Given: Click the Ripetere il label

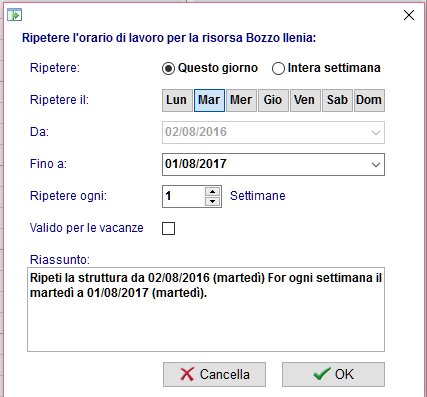Looking at the screenshot, I should pos(59,100).
